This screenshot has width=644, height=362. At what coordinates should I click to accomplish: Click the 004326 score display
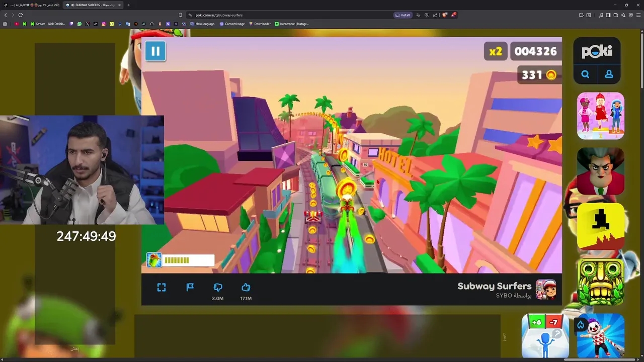(x=535, y=51)
